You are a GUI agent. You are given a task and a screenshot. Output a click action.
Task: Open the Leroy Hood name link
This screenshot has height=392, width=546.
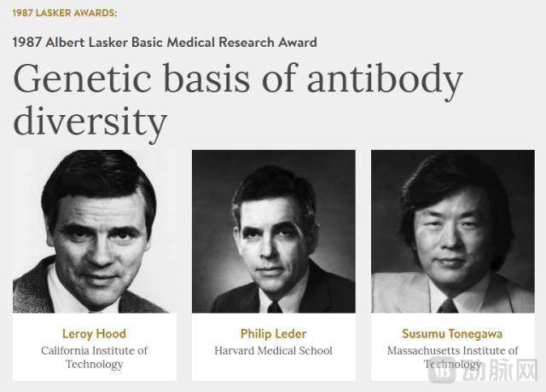pos(94,333)
